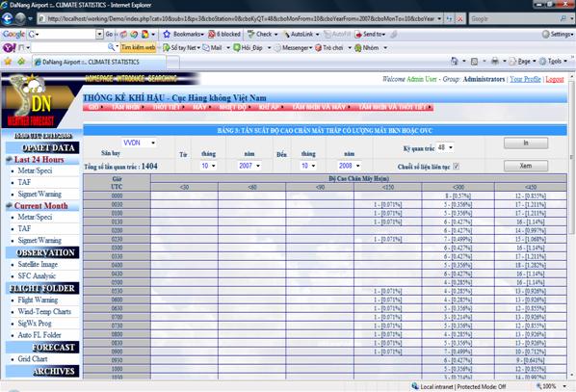The width and height of the screenshot is (576, 392).
Task: Expand the VVDN airport dropdown
Action: (139, 143)
